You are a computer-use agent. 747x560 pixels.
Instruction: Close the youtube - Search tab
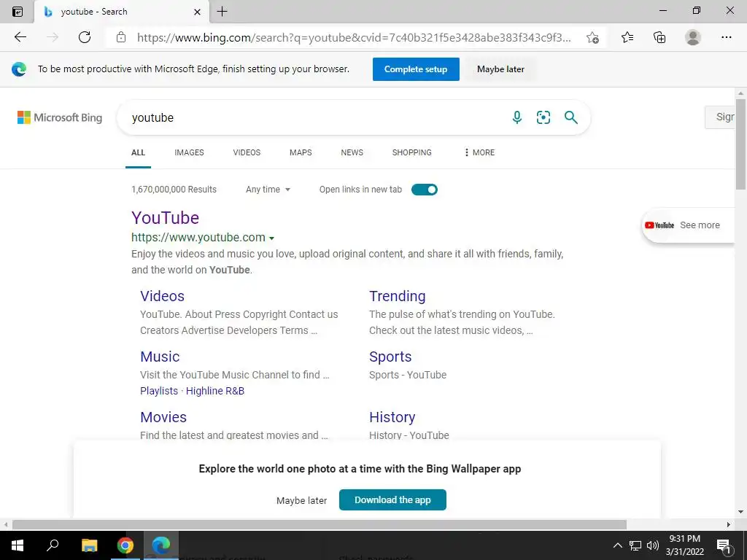pyautogui.click(x=197, y=12)
